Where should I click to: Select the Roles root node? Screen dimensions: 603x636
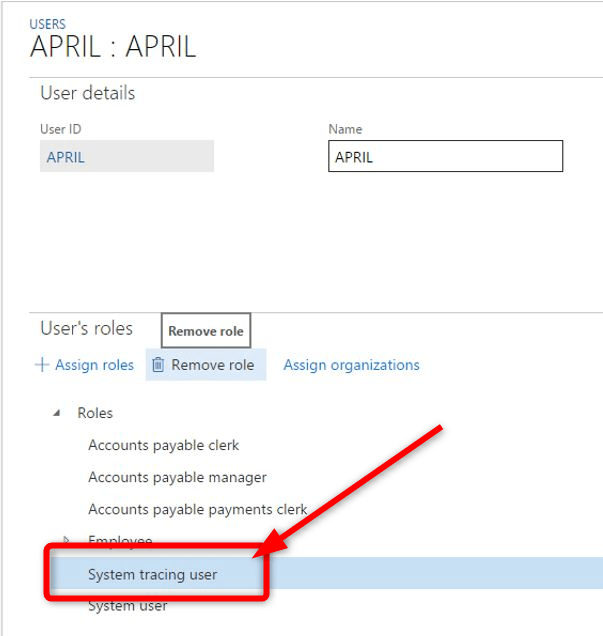pyautogui.click(x=95, y=413)
